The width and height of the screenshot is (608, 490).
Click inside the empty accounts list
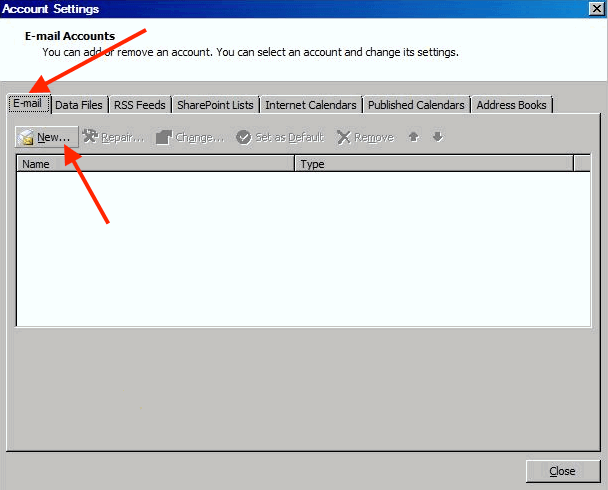click(304, 249)
